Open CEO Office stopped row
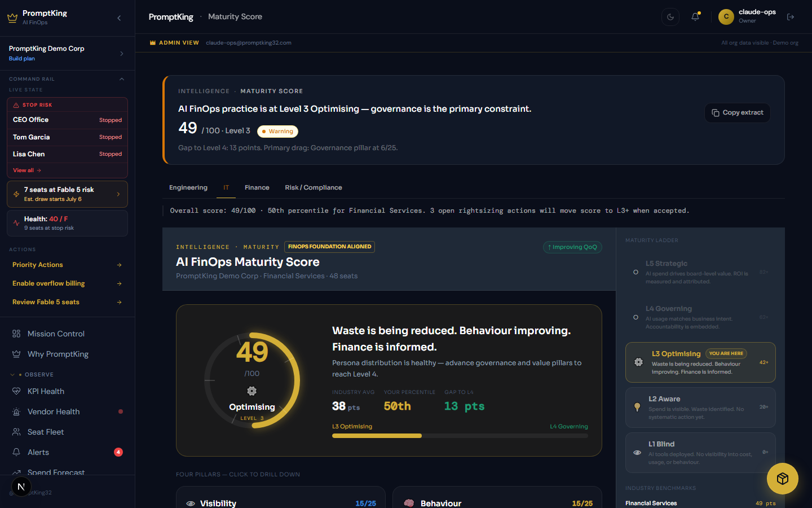The width and height of the screenshot is (812, 508). coord(67,120)
